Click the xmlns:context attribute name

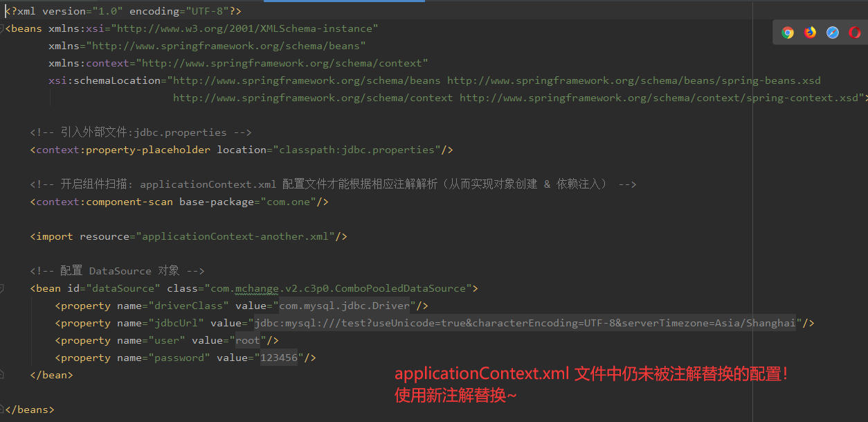(89, 63)
